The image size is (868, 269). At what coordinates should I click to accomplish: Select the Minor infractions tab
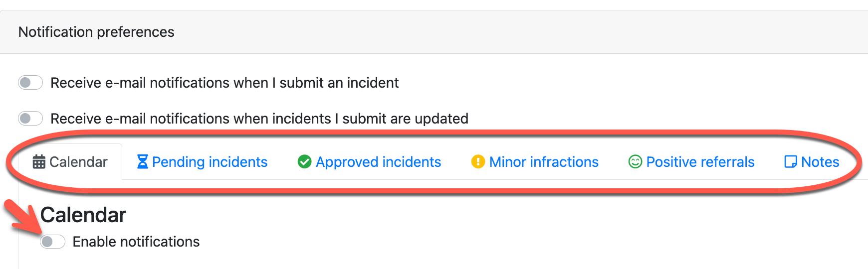point(544,162)
